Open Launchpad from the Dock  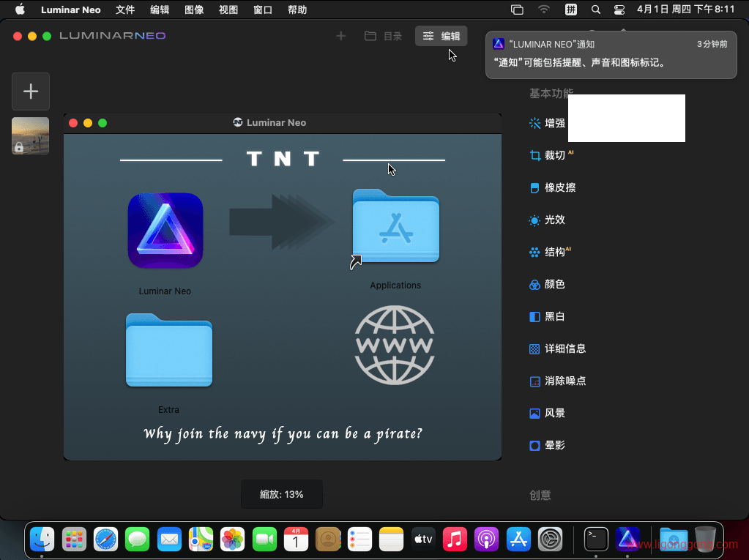tap(74, 540)
